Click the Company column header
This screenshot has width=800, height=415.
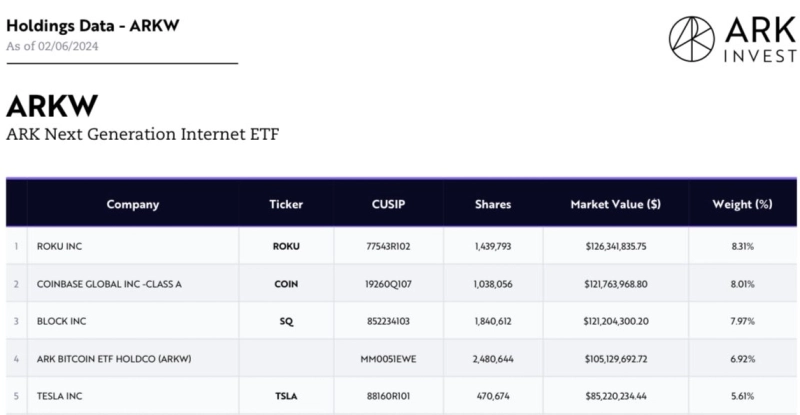click(x=133, y=204)
